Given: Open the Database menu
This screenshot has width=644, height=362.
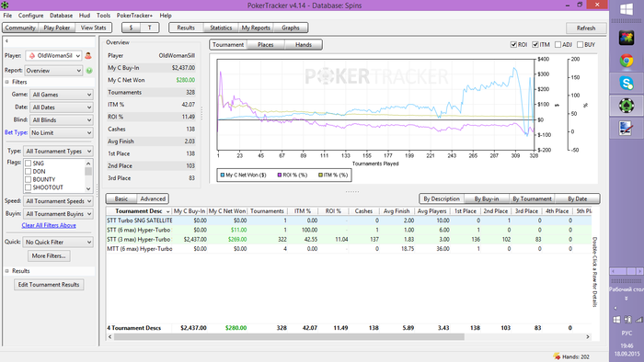Looking at the screenshot, I should [62, 16].
